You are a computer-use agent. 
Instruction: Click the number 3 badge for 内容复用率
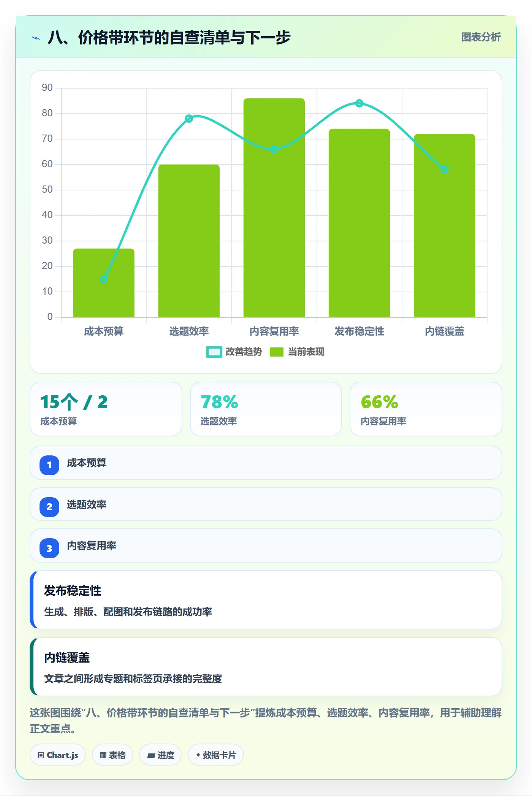click(49, 548)
